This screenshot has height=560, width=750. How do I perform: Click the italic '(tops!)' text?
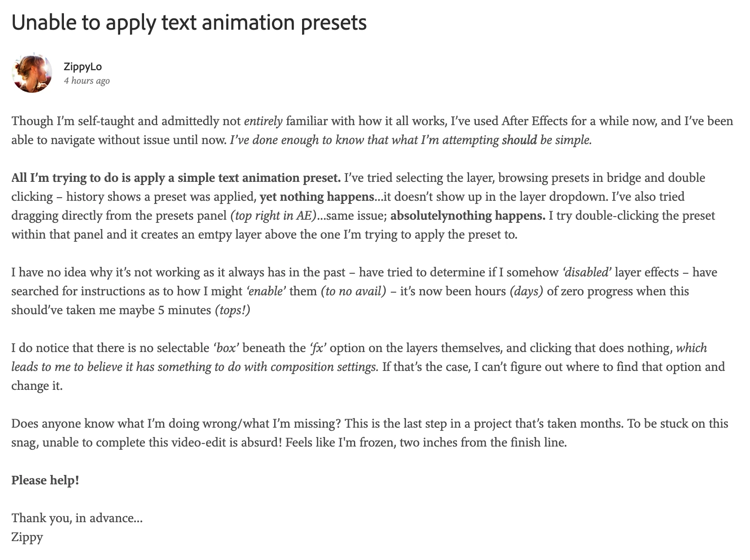pos(232,310)
